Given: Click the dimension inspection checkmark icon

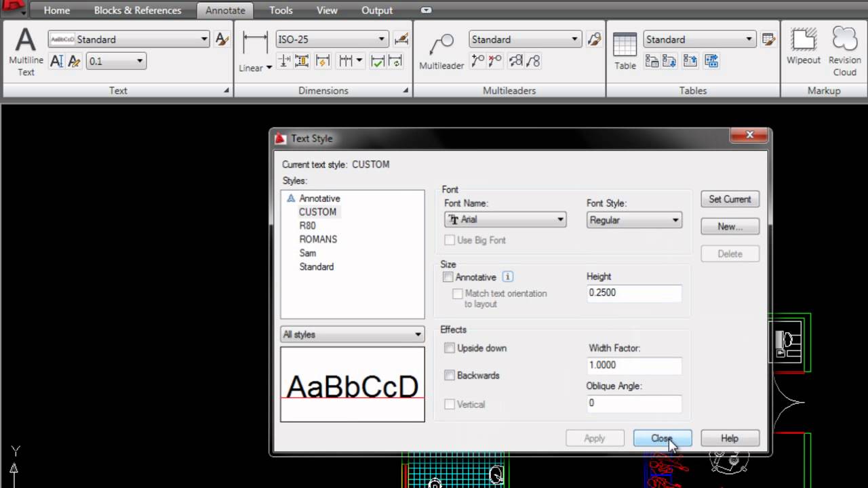Looking at the screenshot, I should click(x=378, y=61).
